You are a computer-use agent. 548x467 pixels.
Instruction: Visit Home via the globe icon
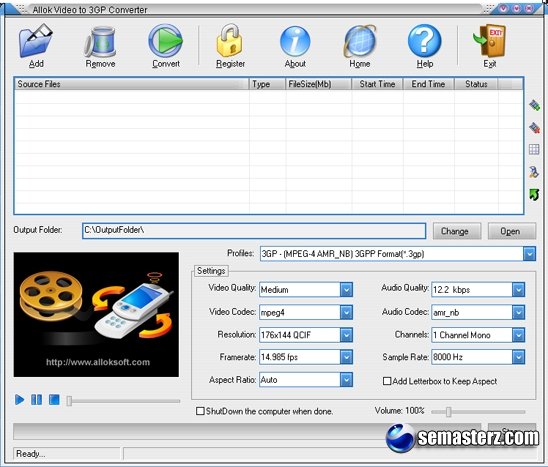pyautogui.click(x=360, y=41)
